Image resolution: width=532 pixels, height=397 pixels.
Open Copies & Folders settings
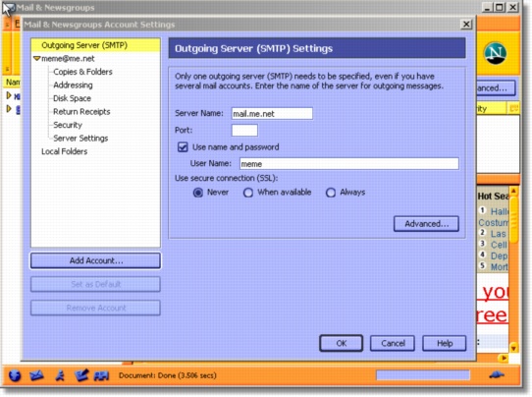tap(82, 72)
